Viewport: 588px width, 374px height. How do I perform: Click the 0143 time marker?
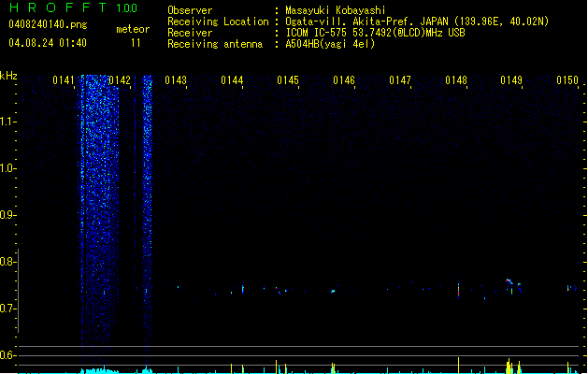click(176, 80)
